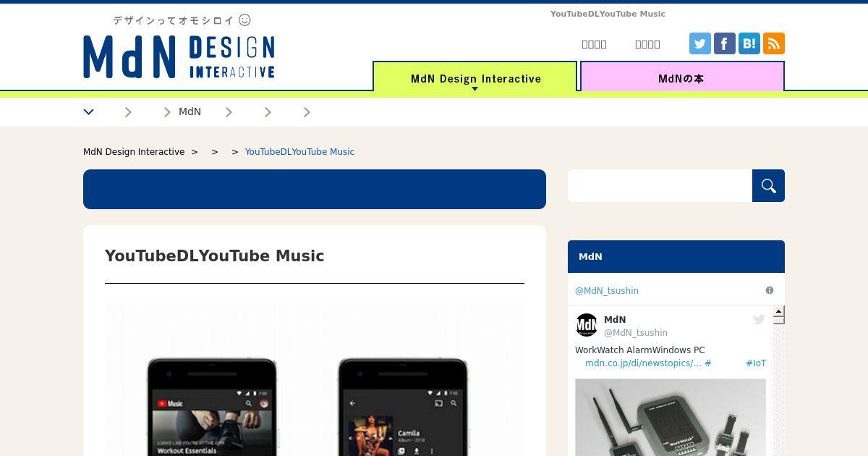The width and height of the screenshot is (868, 456).
Task: Open the WorkWatch device photo in tweet
Action: [x=671, y=417]
